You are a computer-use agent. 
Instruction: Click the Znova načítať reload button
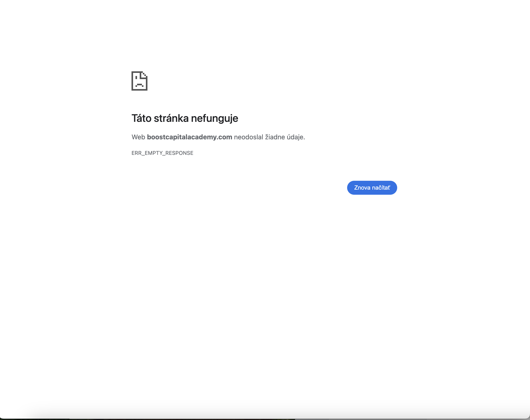372,188
